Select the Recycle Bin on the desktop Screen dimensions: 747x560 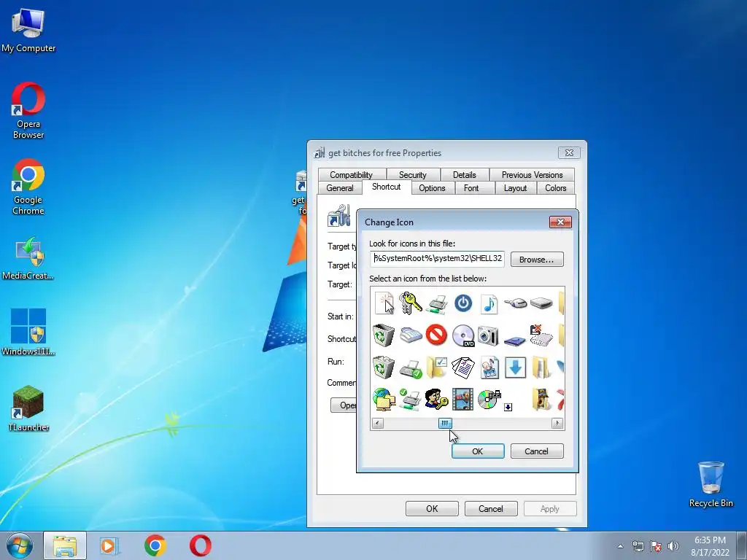point(711,484)
